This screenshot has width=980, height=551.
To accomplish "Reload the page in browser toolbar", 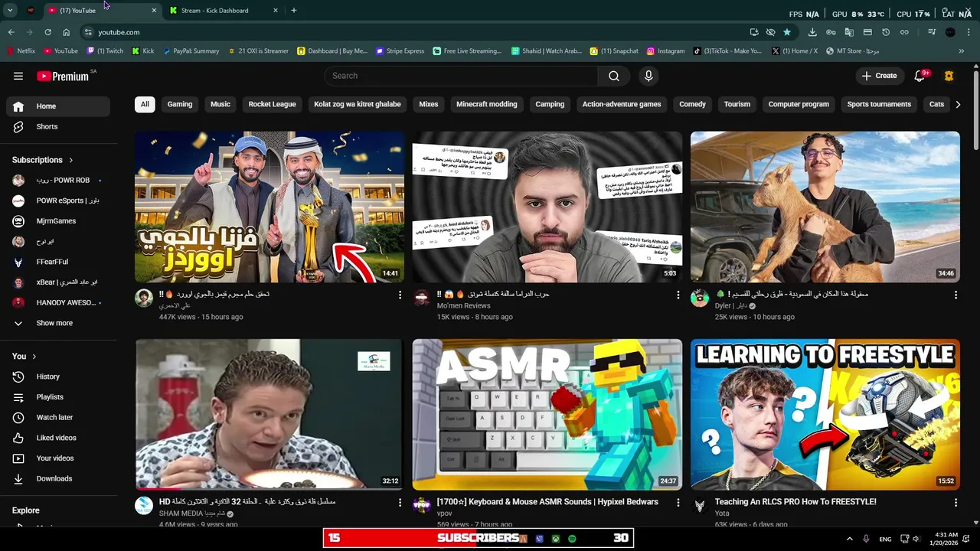I will click(x=47, y=32).
